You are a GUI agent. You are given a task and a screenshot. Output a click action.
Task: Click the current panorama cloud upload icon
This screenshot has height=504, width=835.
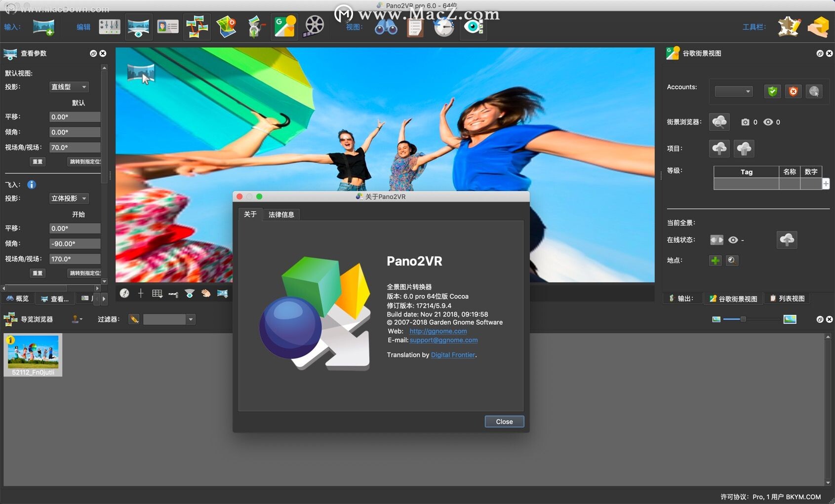click(x=787, y=240)
